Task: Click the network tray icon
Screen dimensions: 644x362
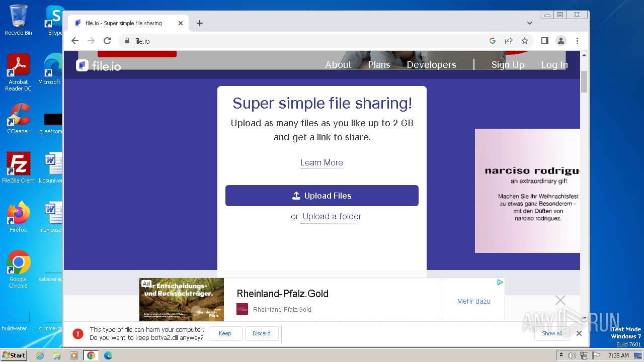Action: (584, 355)
